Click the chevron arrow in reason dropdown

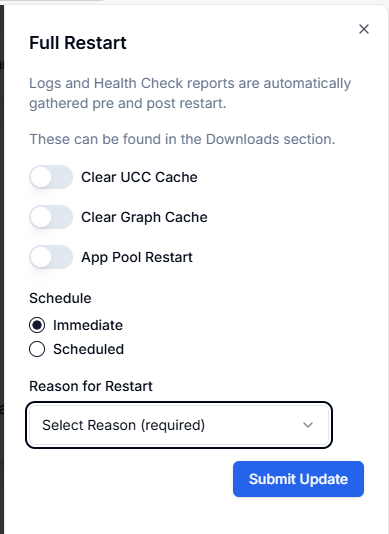(x=308, y=425)
